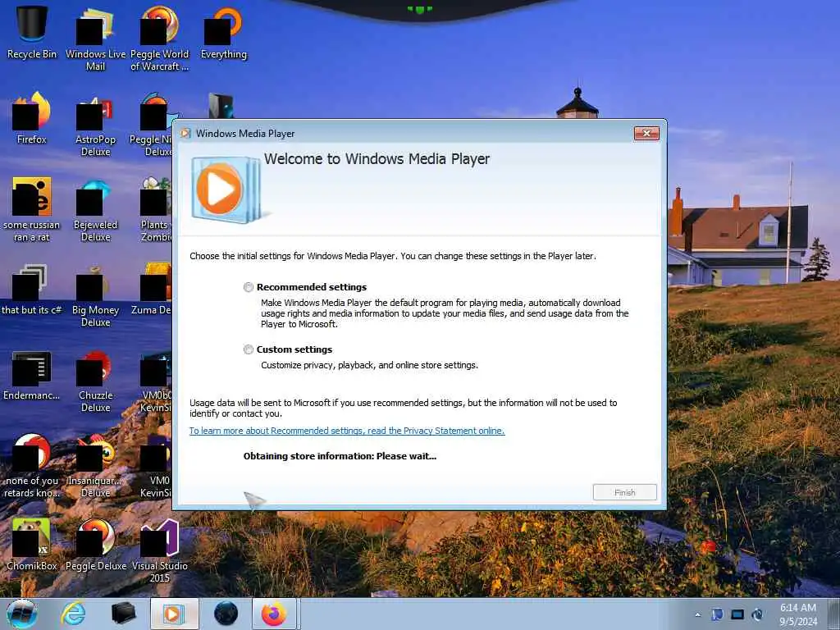
Task: Click the green connection bar at top
Action: point(419,9)
